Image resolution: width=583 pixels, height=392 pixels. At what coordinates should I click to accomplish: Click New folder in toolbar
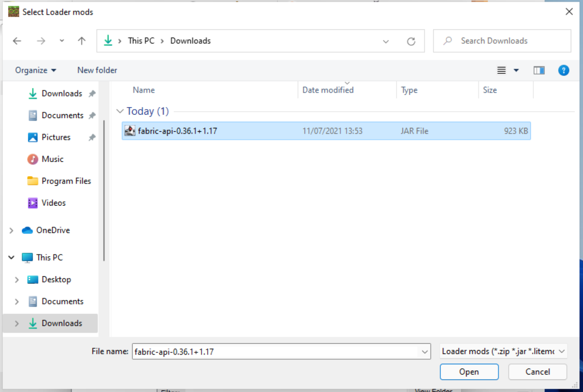97,70
